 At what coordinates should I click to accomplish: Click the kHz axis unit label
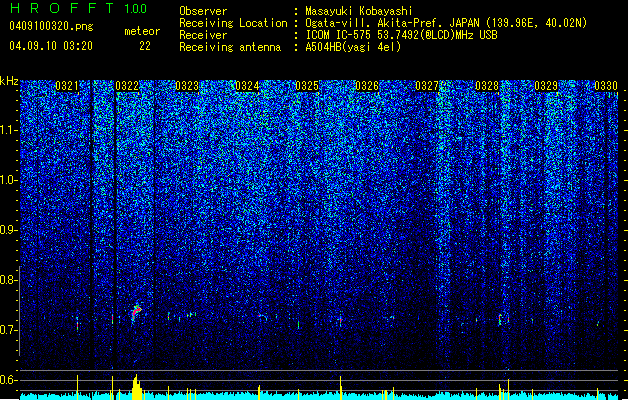click(9, 81)
